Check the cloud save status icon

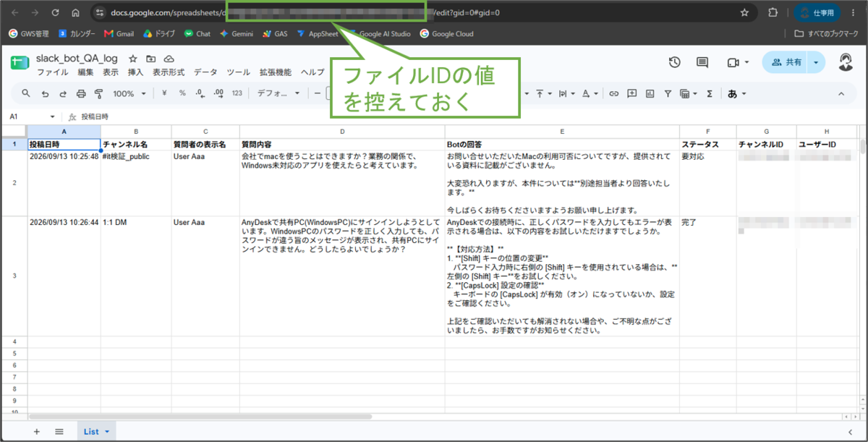tap(169, 59)
